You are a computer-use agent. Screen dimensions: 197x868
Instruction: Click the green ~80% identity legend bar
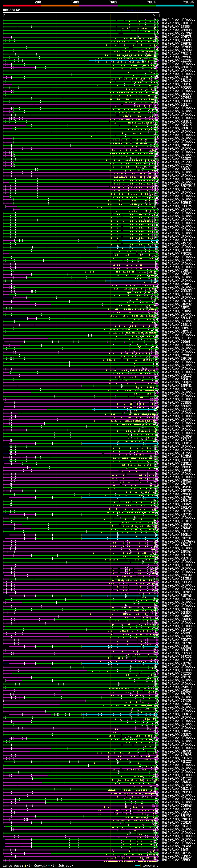(x=137, y=6)
